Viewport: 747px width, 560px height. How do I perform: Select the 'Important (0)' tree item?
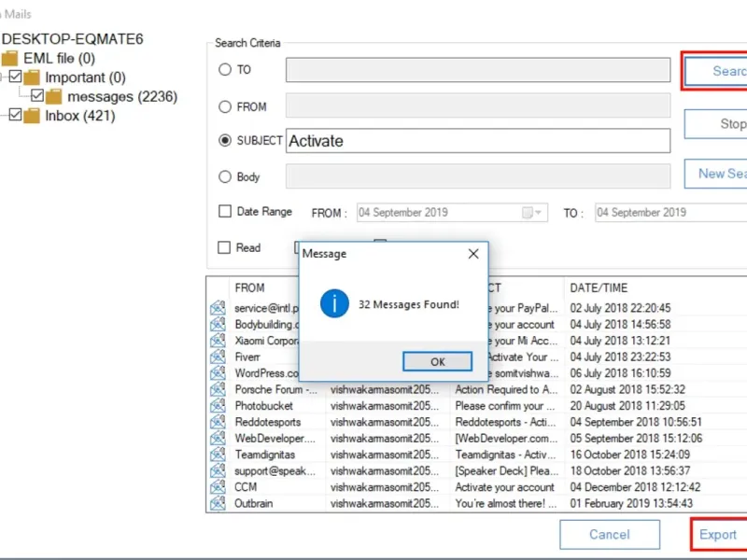(85, 77)
